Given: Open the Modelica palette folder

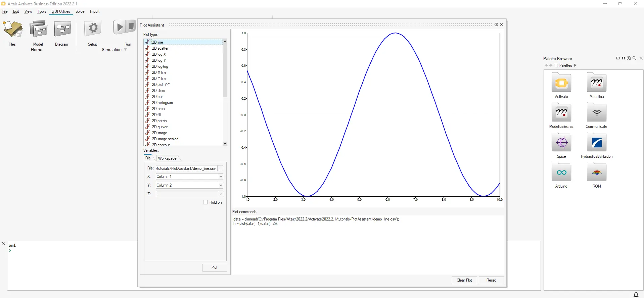Looking at the screenshot, I should [596, 83].
